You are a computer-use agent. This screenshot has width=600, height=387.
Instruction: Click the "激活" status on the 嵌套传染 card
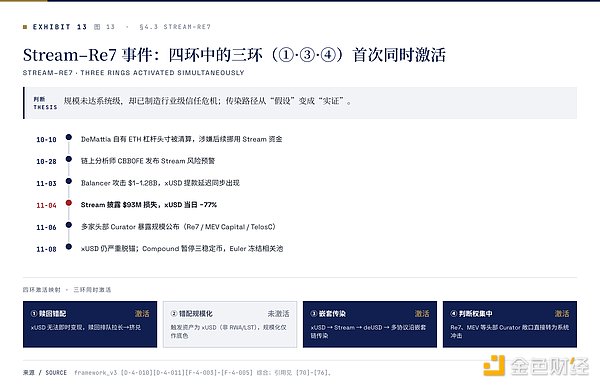(x=422, y=314)
